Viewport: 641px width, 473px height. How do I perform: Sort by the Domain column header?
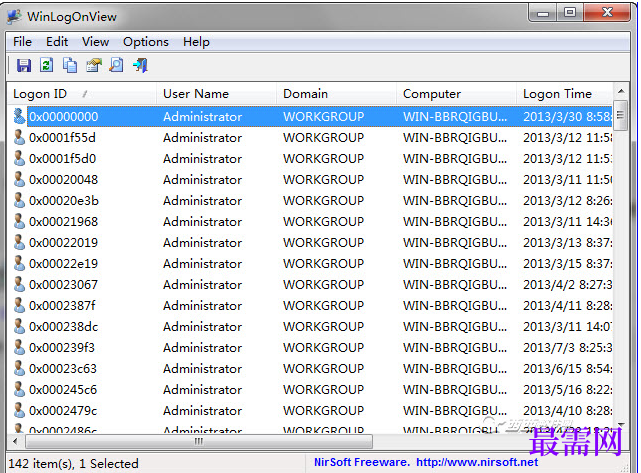pos(336,94)
